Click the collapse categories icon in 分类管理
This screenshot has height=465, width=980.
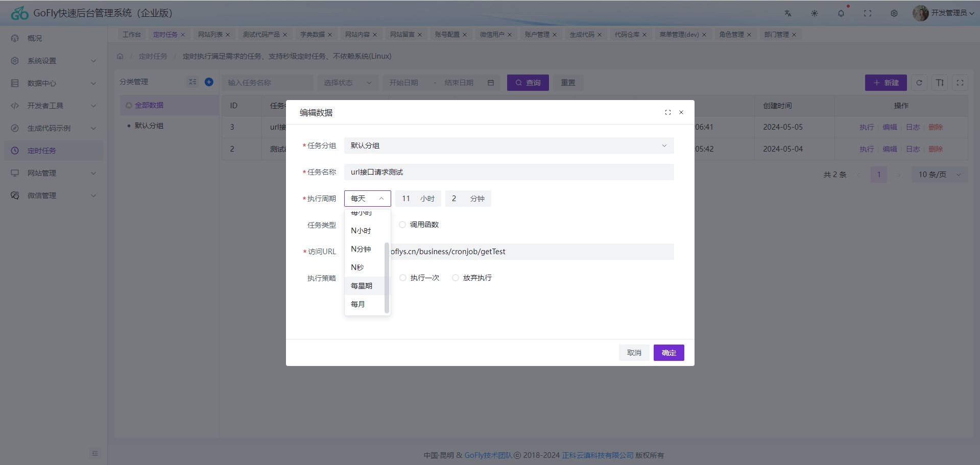click(x=193, y=82)
